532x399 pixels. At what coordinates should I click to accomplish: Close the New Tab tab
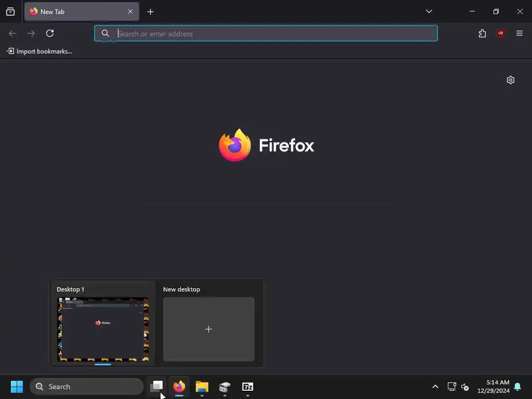click(x=130, y=11)
